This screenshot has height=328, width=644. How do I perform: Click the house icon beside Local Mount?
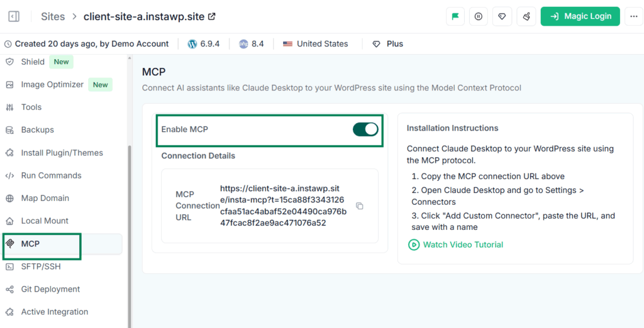point(9,221)
